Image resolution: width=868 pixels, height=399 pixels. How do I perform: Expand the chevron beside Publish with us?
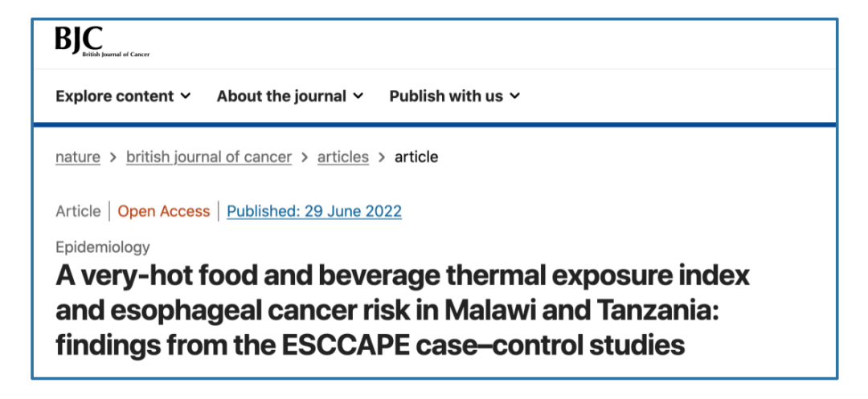[515, 96]
